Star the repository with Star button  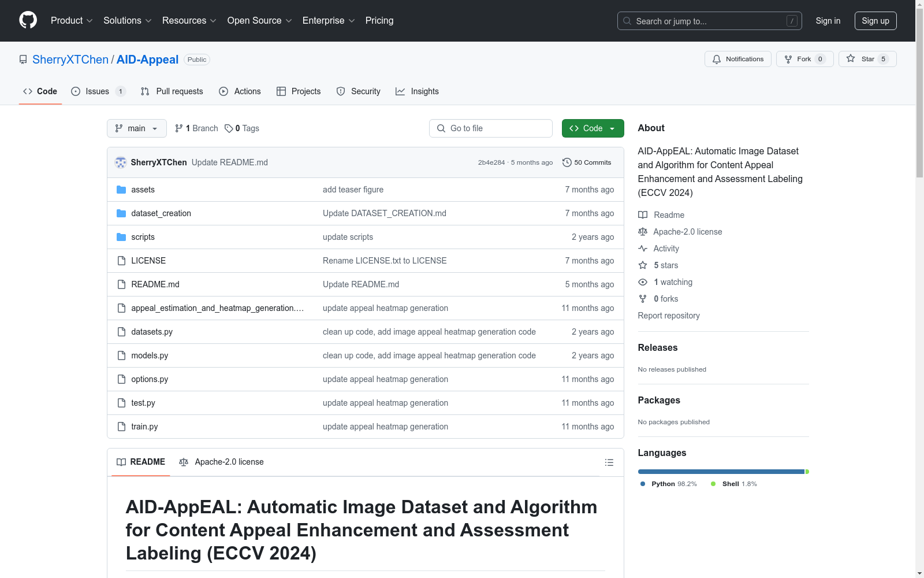[867, 59]
